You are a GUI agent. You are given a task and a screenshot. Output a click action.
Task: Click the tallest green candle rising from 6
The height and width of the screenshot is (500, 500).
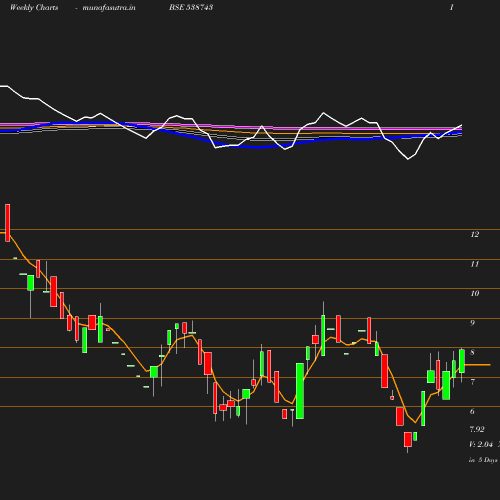pyautogui.click(x=300, y=391)
